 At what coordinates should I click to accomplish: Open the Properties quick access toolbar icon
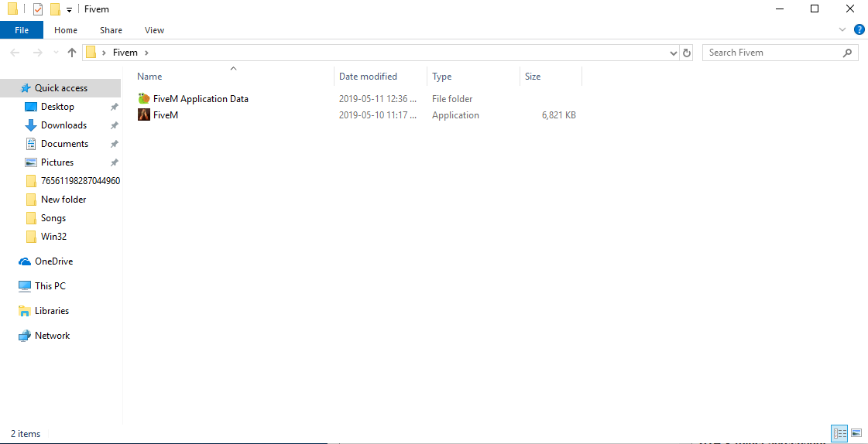(38, 9)
